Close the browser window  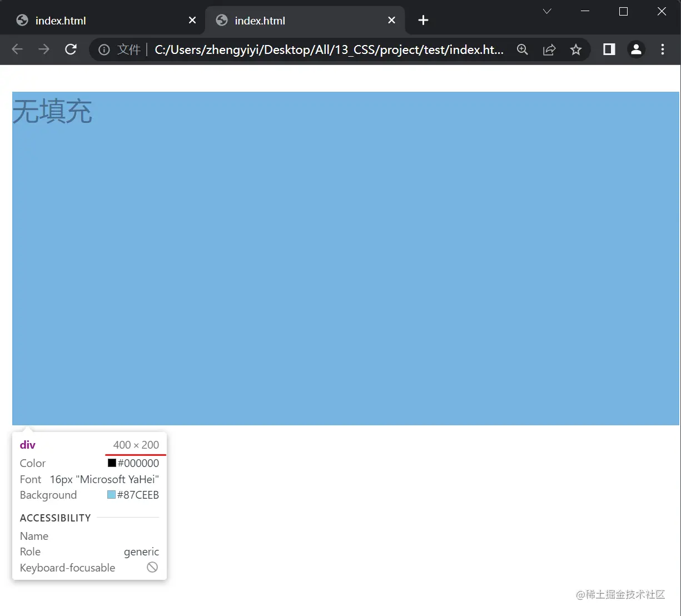coord(662,11)
